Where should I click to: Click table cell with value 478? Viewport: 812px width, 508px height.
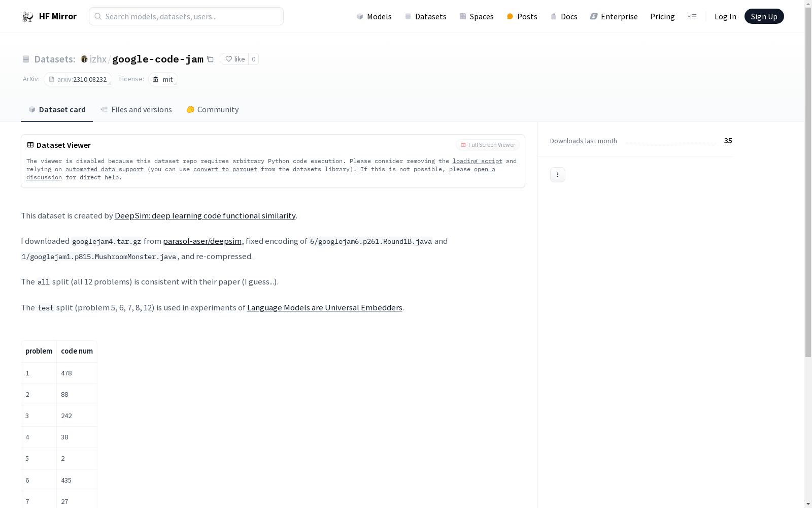point(77,373)
